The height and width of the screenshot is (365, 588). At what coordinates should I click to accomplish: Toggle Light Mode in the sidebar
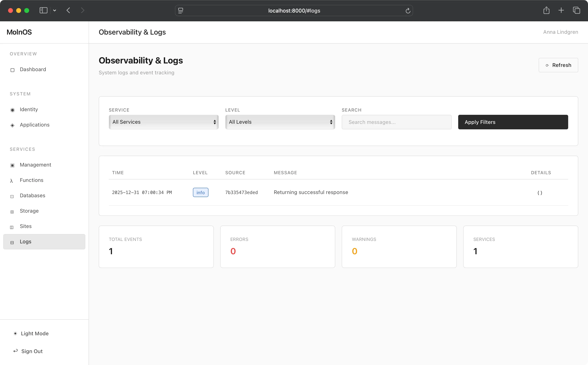[x=35, y=333]
